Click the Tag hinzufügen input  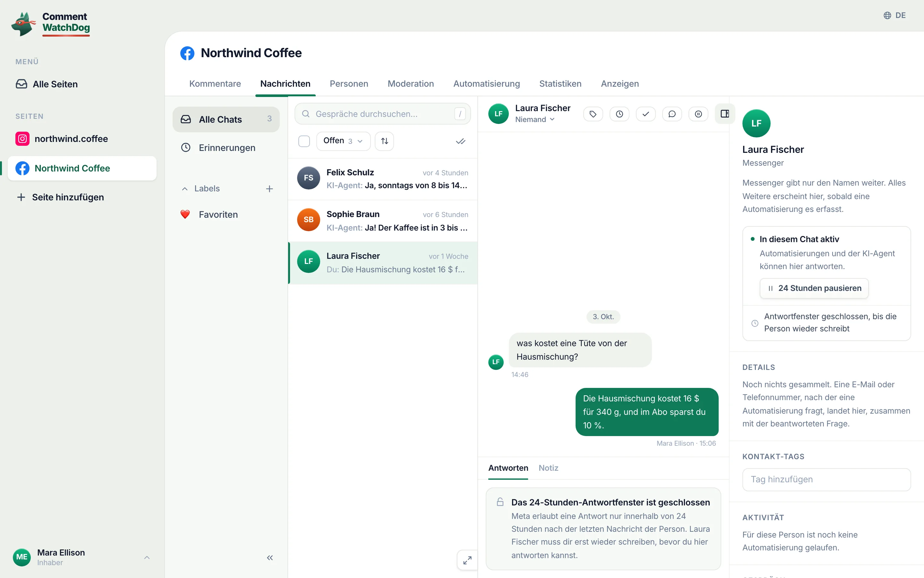827,479
